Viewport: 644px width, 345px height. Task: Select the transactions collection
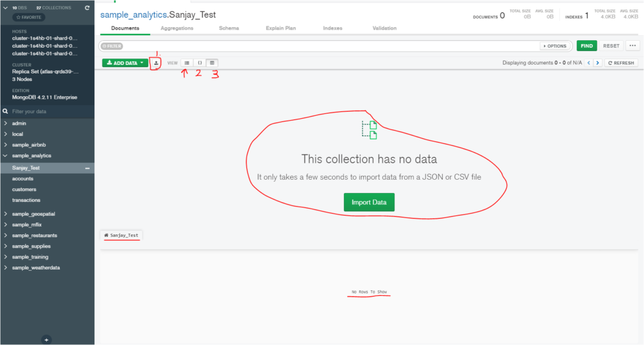[26, 200]
